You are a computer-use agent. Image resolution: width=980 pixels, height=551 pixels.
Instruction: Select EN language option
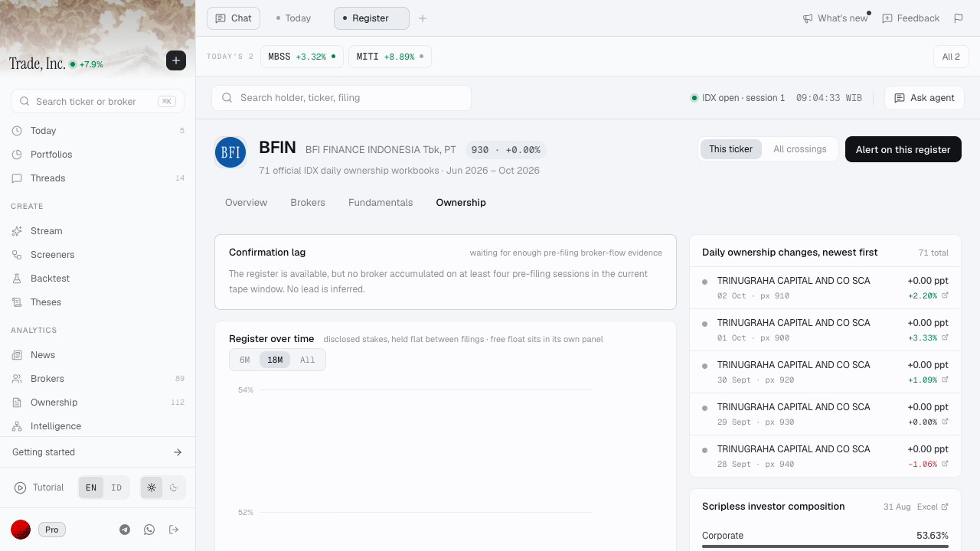click(x=91, y=487)
